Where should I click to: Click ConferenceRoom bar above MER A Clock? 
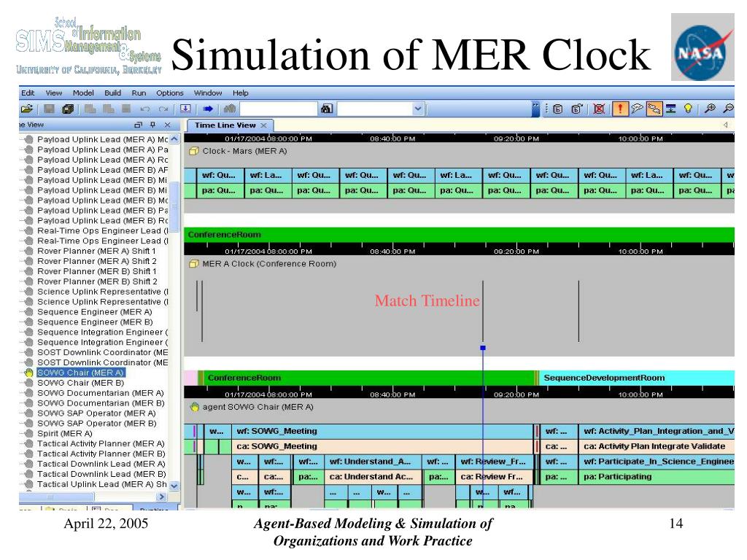click(x=460, y=235)
